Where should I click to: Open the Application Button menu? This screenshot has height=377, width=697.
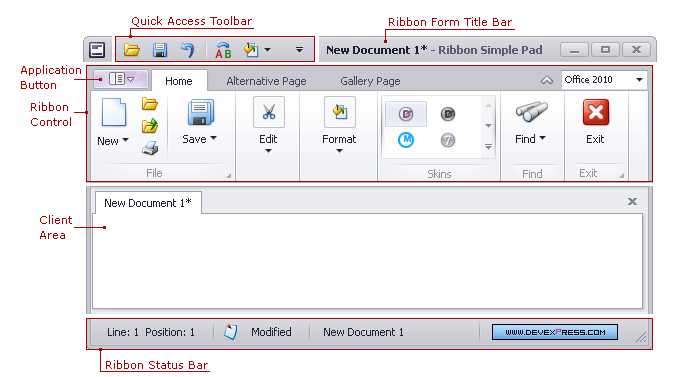point(121,80)
